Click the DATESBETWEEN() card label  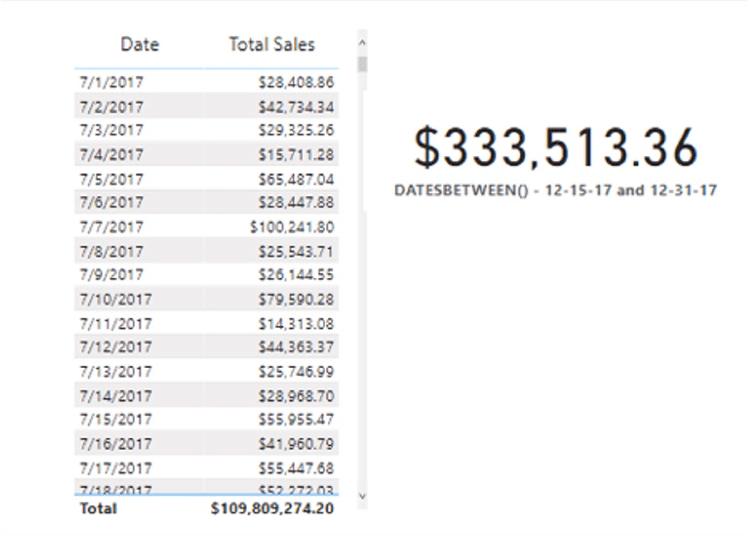[556, 190]
